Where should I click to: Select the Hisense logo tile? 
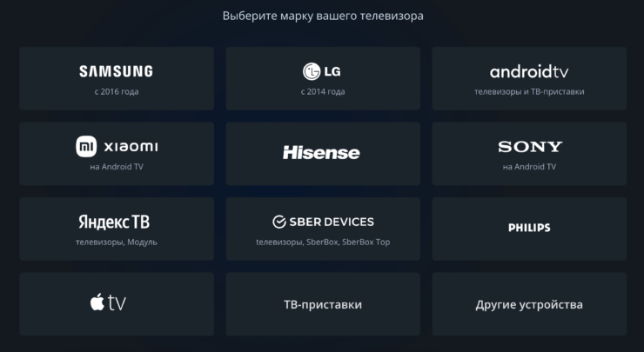pyautogui.click(x=321, y=153)
